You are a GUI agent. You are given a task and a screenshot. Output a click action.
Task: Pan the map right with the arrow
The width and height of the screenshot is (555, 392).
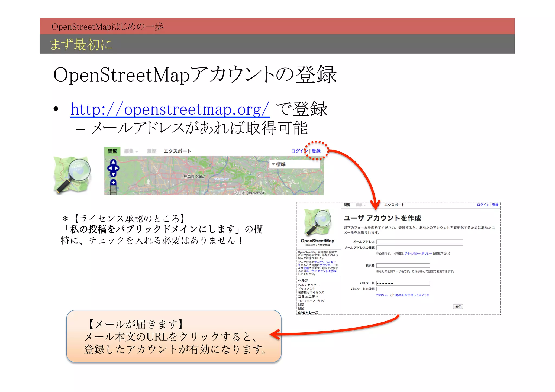coord(117,168)
